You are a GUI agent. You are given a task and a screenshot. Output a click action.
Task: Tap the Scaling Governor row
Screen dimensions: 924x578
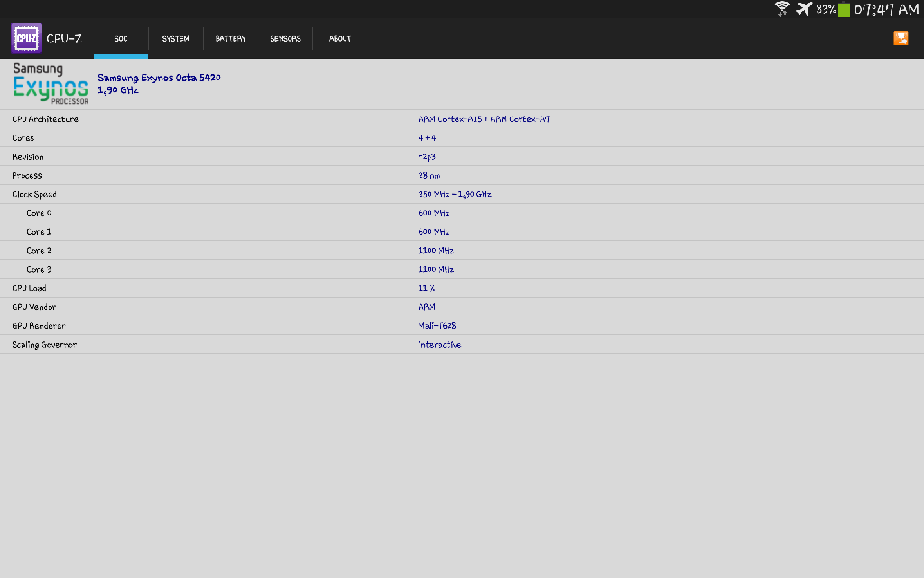pyautogui.click(x=462, y=344)
